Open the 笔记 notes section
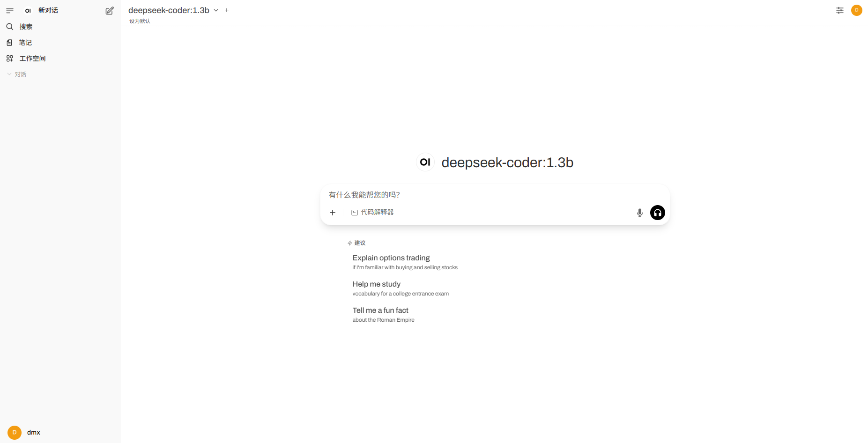868x443 pixels. click(60, 43)
